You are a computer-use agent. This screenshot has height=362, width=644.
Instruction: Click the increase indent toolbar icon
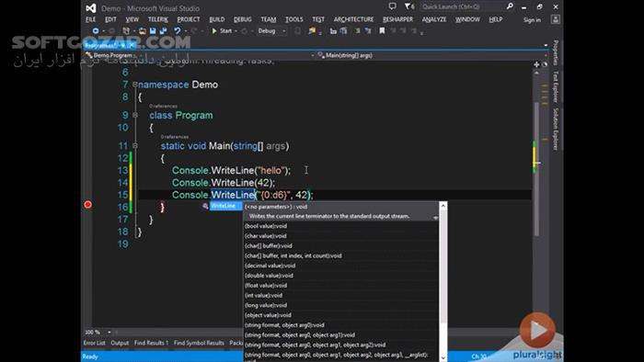click(343, 30)
